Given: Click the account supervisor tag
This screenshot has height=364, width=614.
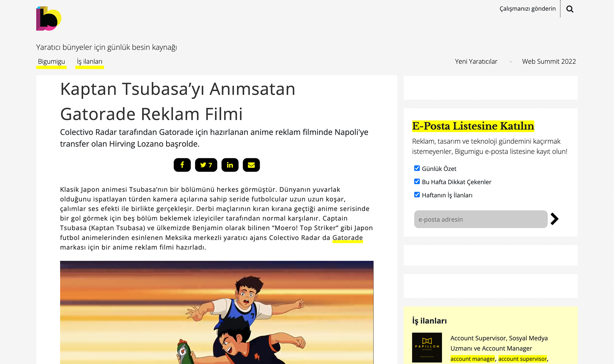Looking at the screenshot, I should pyautogui.click(x=523, y=359).
